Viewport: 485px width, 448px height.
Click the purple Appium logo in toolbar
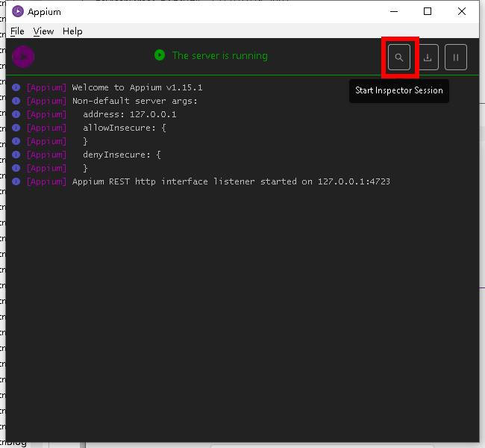point(23,57)
